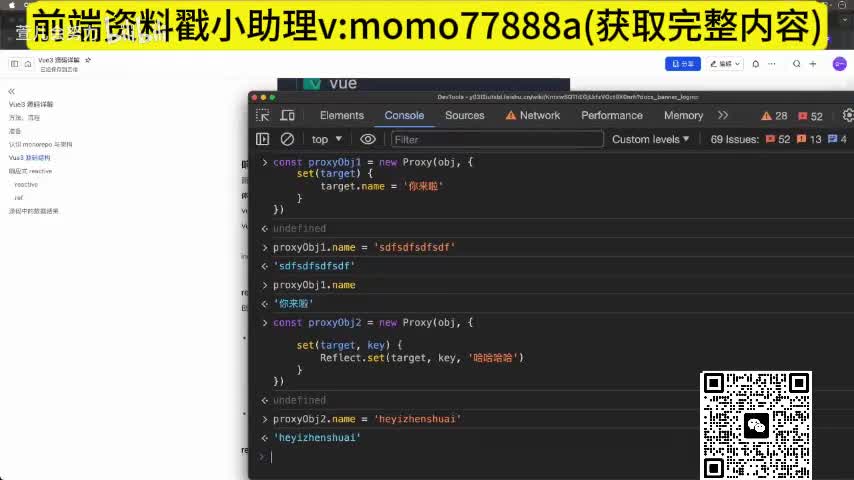The image size is (854, 480).
Task: Switch to the Sources tab
Action: (x=465, y=116)
